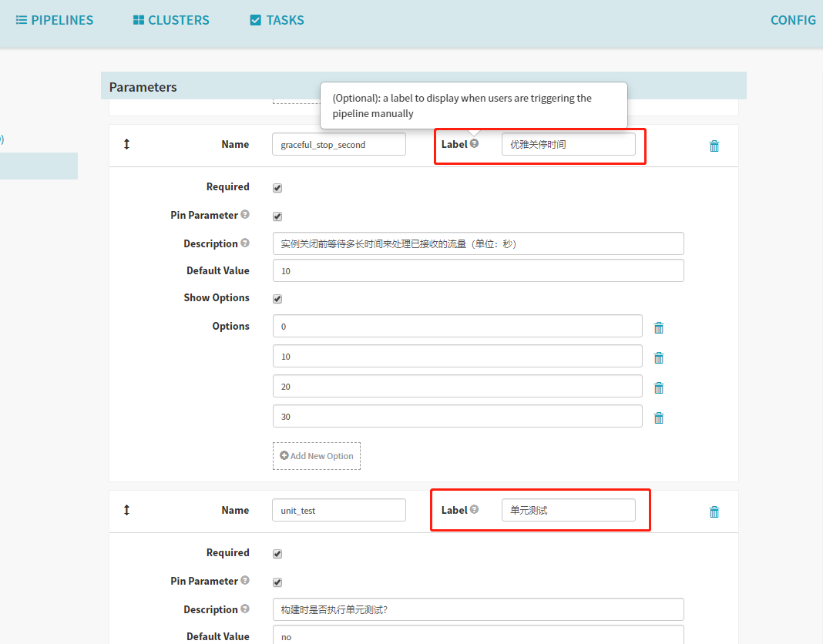
Task: Uncheck Pin Parameter for unit_test
Action: [277, 582]
